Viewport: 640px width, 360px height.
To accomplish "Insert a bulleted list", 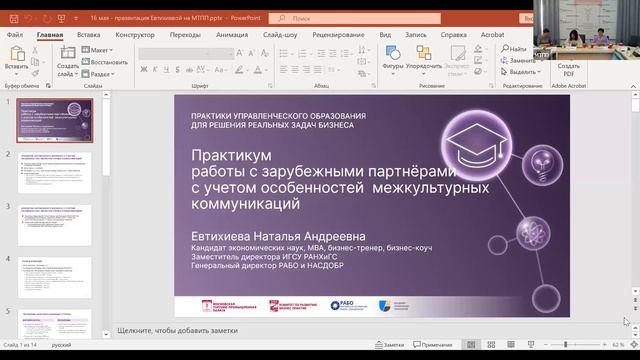I will (x=283, y=53).
